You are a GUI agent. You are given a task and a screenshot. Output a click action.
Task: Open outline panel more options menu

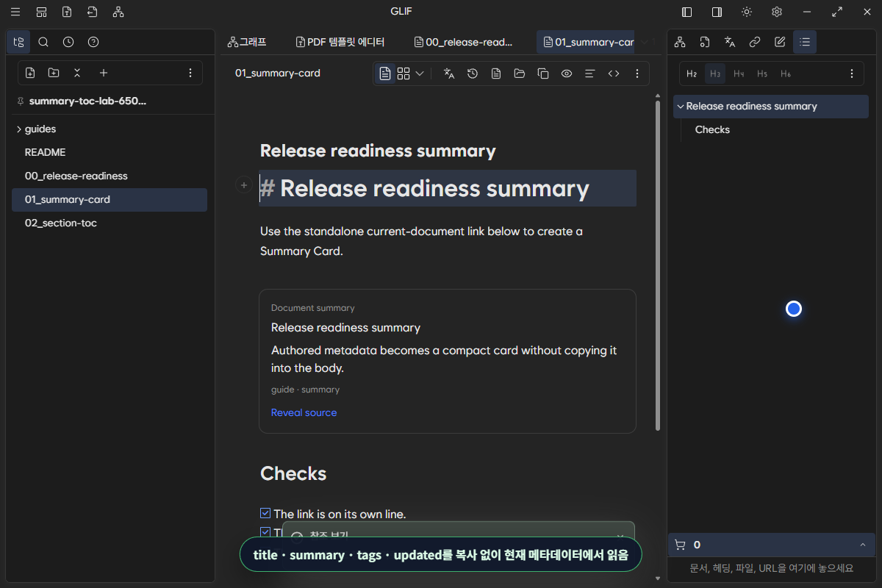coord(852,73)
